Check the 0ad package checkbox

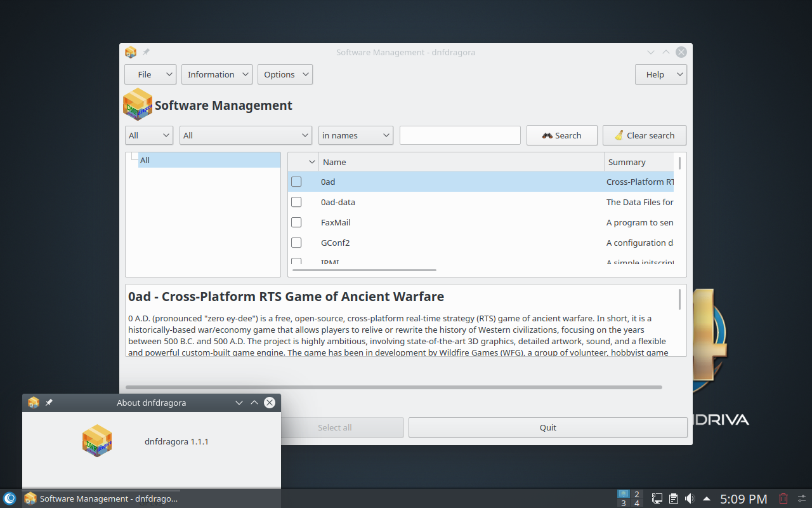pyautogui.click(x=296, y=182)
